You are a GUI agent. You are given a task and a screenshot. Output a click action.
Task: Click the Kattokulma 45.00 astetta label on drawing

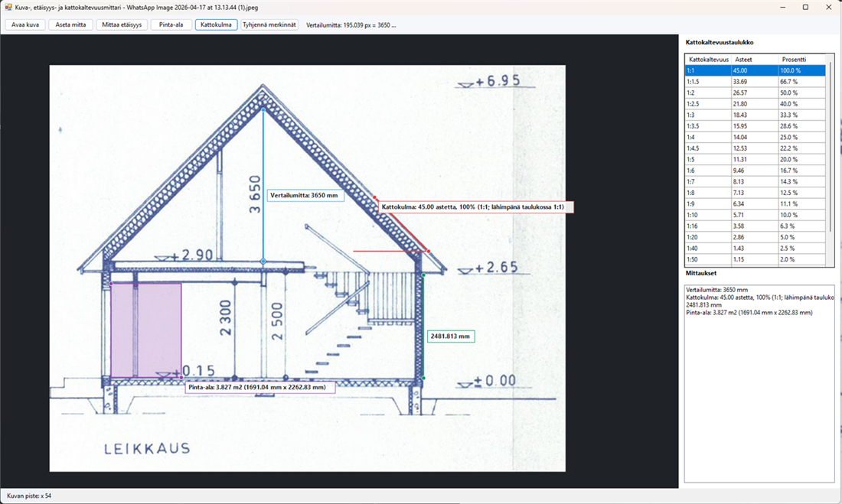tap(475, 206)
